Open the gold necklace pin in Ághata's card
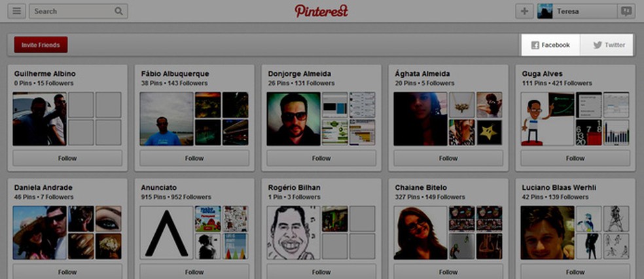The width and height of the screenshot is (644, 279). click(461, 105)
